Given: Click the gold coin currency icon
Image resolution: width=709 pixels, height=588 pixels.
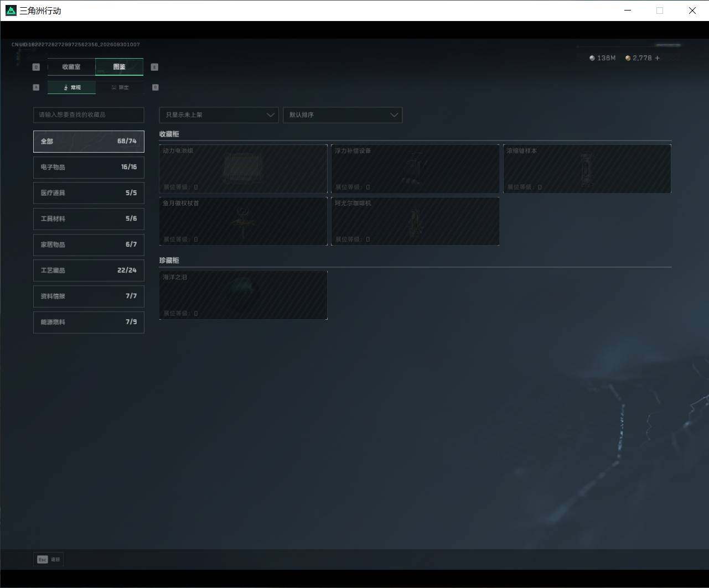Looking at the screenshot, I should 628,58.
